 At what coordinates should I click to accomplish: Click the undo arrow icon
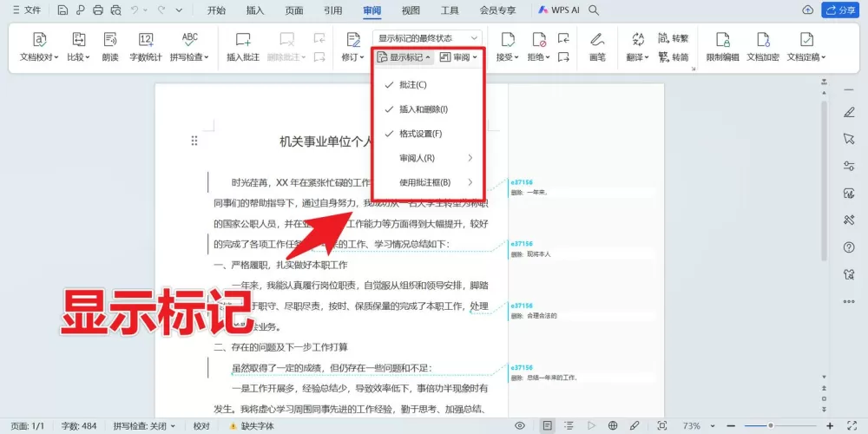[135, 10]
